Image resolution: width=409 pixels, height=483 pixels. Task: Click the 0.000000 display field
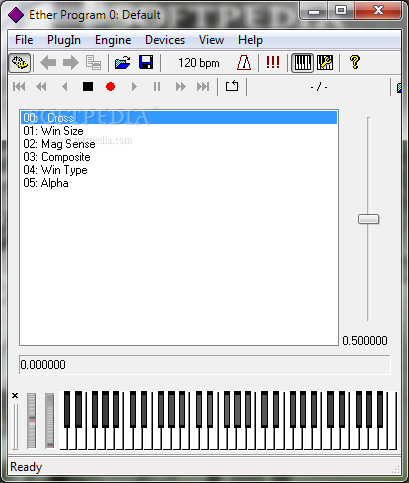(x=204, y=365)
